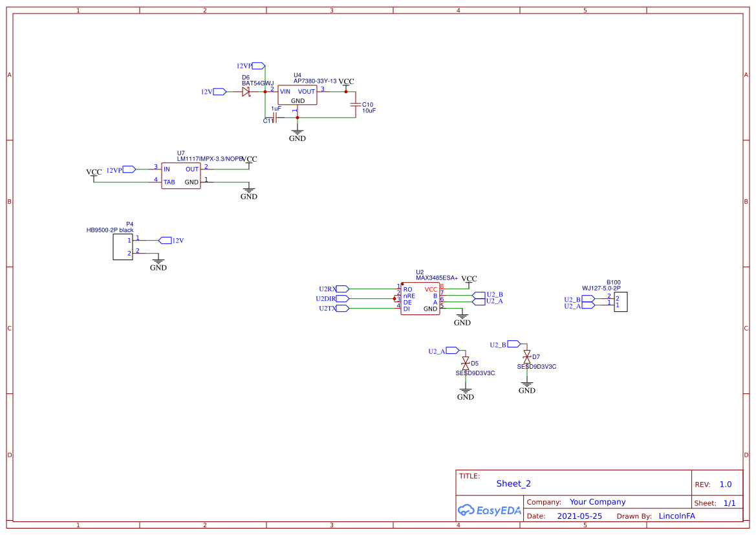Viewport: 756px width, 535px height.
Task: Select TVS diode D7 SESD9D3V3C
Action: [526, 356]
